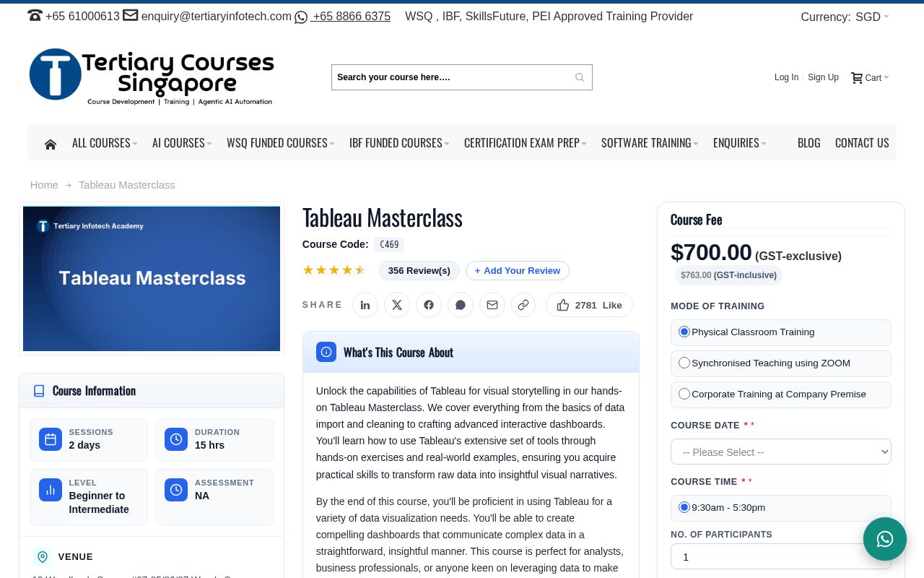This screenshot has width=924, height=578.
Task: Click the enquiry email address link
Action: (x=217, y=16)
